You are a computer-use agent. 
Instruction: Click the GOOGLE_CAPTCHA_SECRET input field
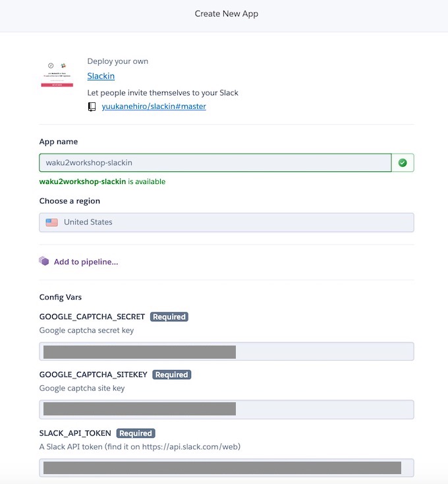coord(227,351)
